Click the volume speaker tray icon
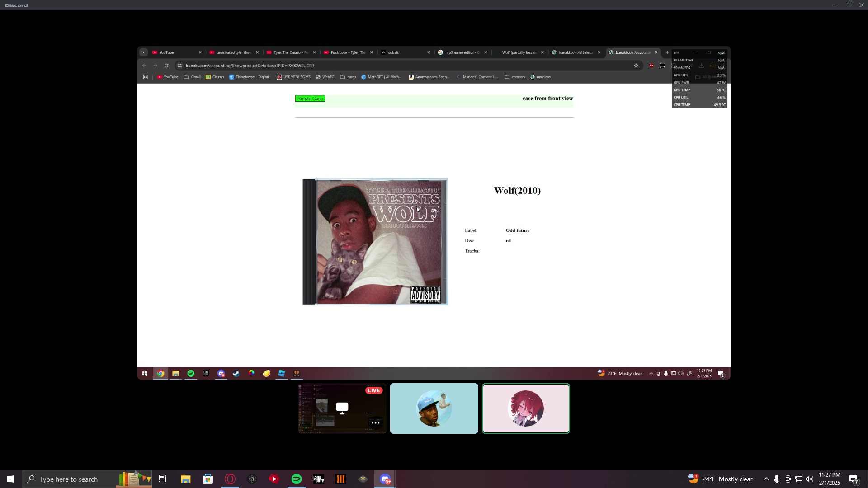The height and width of the screenshot is (488, 868). [x=809, y=479]
